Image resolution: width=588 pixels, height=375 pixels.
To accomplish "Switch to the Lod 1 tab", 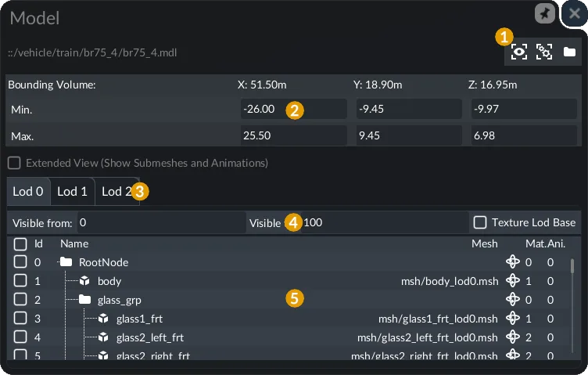I will pos(73,192).
